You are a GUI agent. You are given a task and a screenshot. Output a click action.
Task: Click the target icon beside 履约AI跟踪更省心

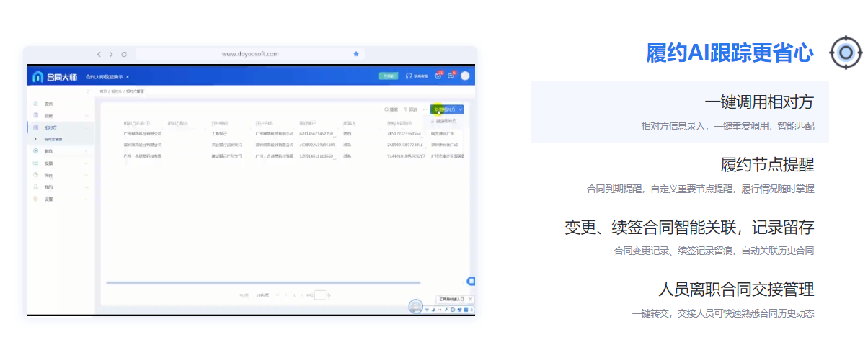click(x=846, y=53)
